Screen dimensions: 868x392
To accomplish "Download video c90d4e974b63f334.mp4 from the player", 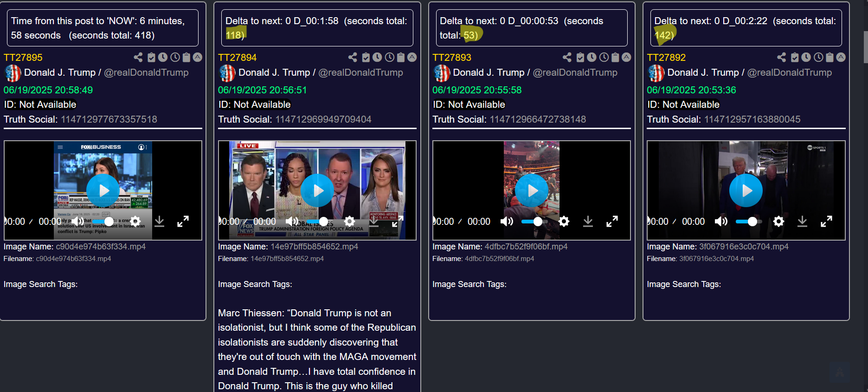I will click(x=160, y=221).
